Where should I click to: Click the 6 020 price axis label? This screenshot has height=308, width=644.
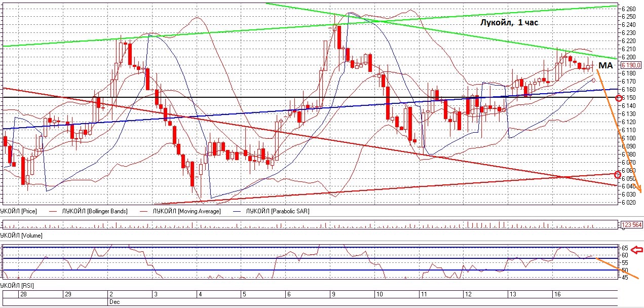[628, 203]
